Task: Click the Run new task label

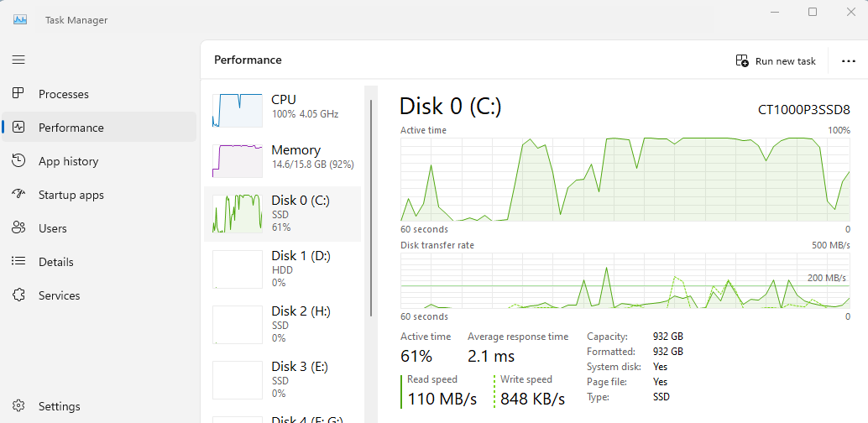Action: coord(786,61)
